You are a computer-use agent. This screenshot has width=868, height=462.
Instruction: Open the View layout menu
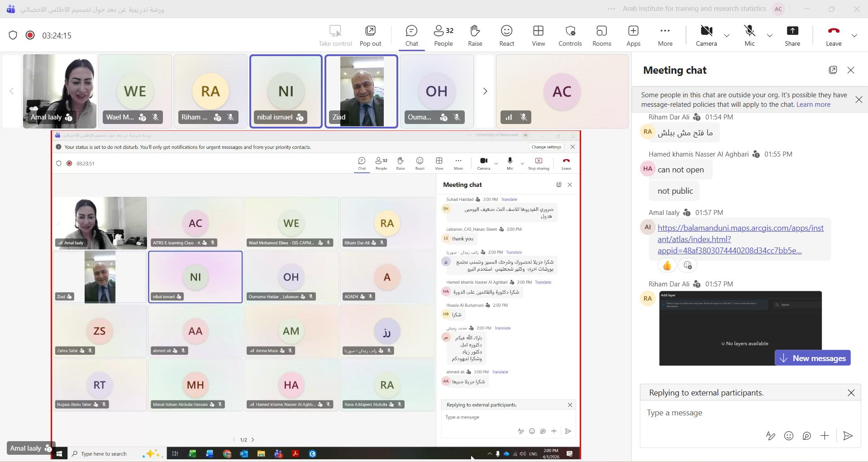tap(538, 35)
